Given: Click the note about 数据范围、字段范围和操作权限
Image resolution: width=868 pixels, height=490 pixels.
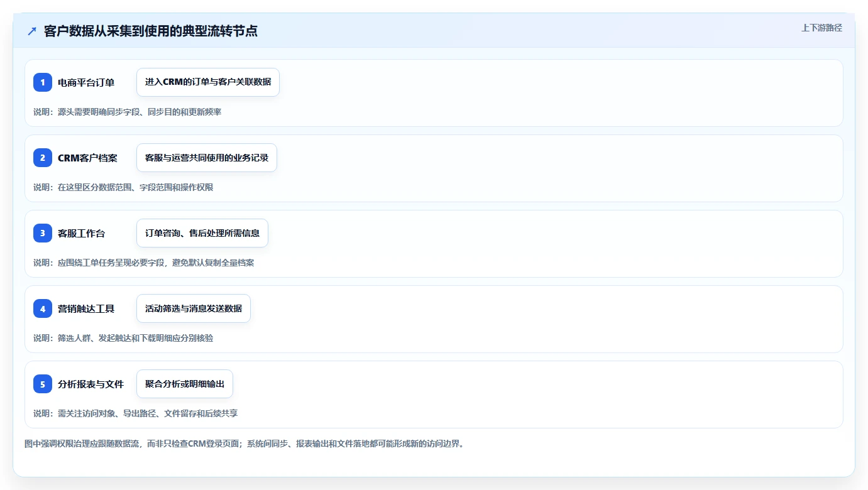Looking at the screenshot, I should tap(124, 187).
